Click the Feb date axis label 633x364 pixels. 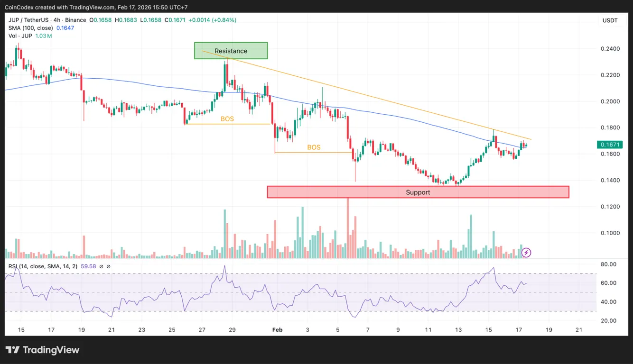278,330
